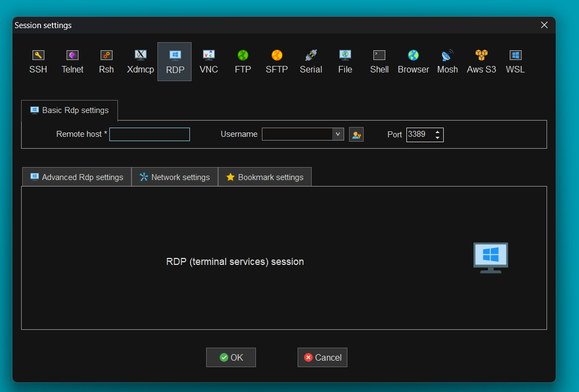Focus the Remote host input field
The width and height of the screenshot is (579, 392).
click(x=149, y=135)
